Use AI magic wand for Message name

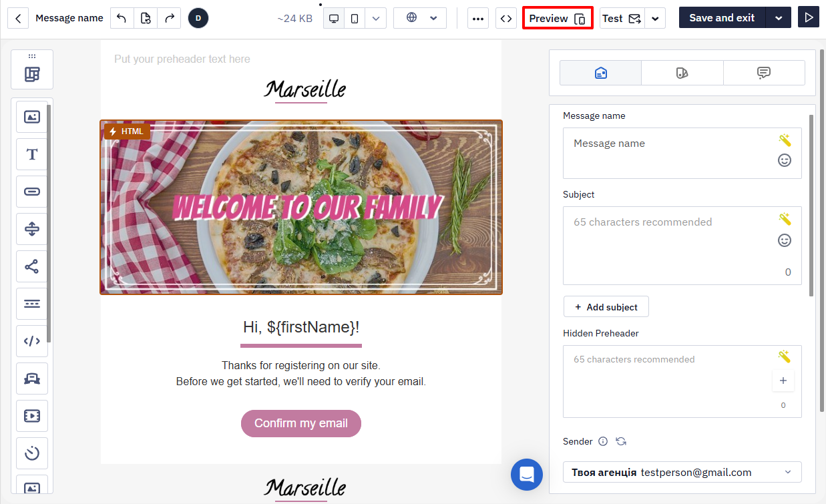(x=785, y=140)
